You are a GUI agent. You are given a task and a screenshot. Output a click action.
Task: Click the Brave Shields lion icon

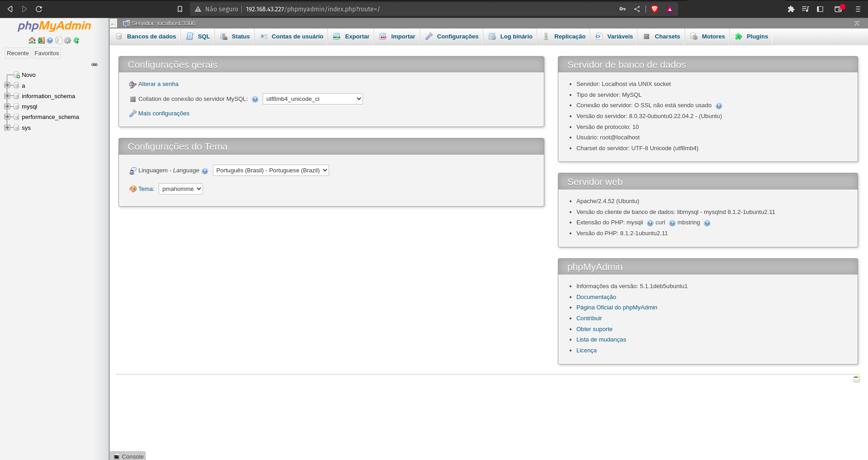pos(654,9)
